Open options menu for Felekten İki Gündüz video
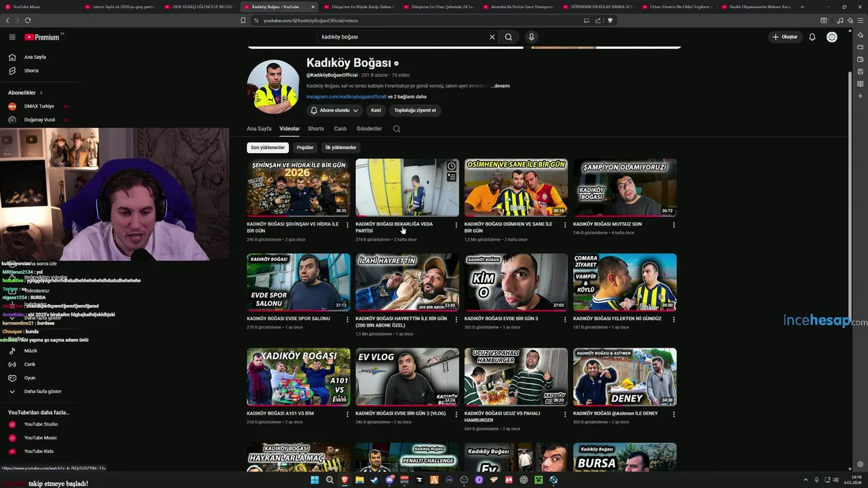868x488 pixels. pos(673,319)
